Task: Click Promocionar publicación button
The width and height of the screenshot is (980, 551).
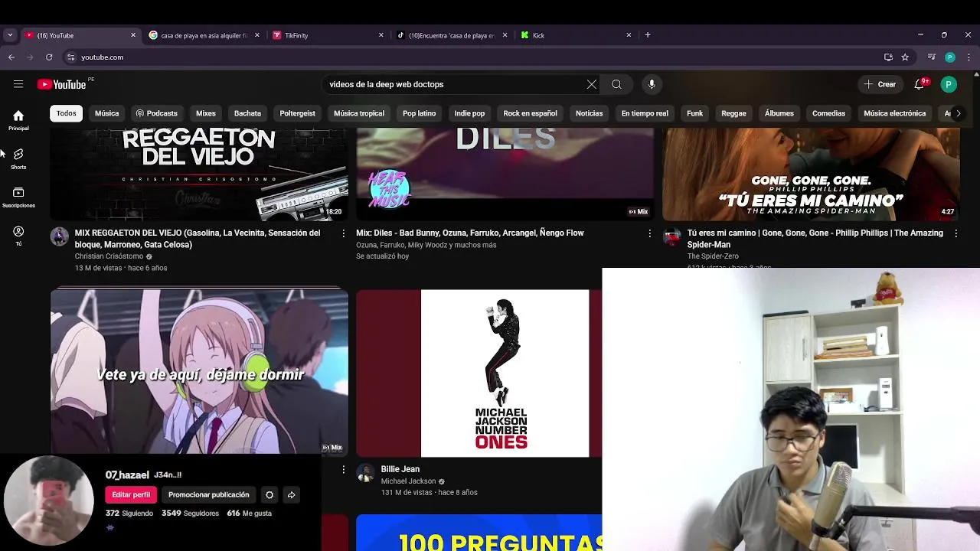Action: click(x=209, y=495)
